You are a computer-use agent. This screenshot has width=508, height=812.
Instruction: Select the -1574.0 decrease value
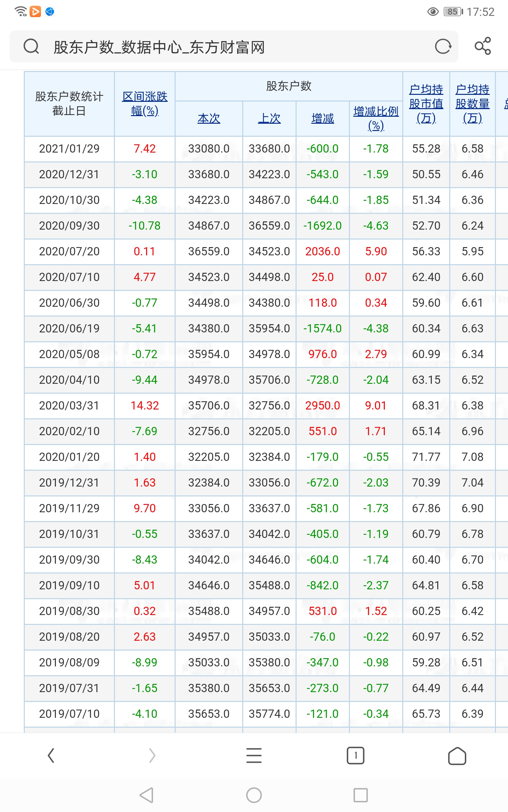[323, 329]
